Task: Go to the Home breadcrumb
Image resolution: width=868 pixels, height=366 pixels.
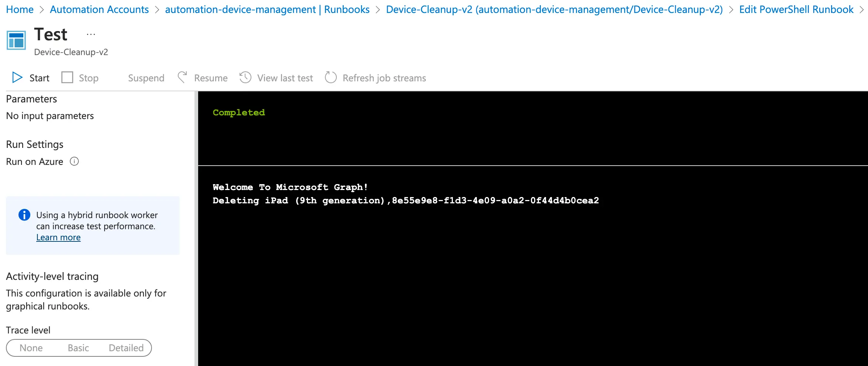Action: click(x=20, y=10)
